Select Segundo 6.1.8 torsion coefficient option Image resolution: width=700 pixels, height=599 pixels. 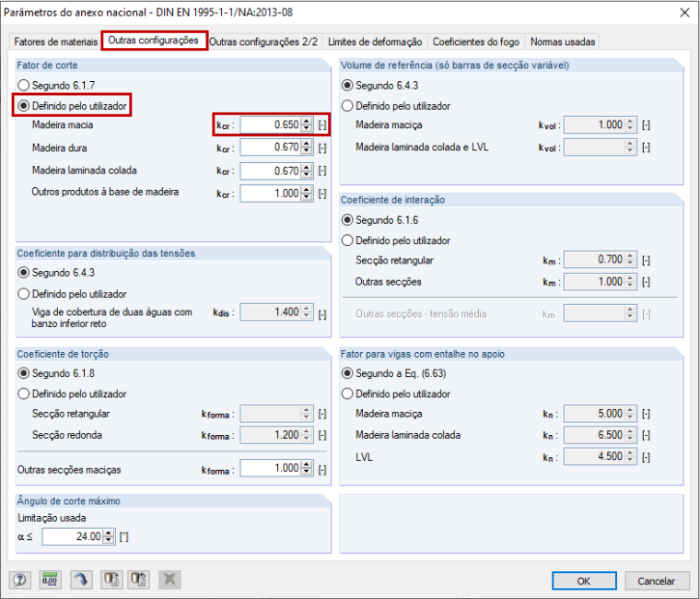[56, 373]
